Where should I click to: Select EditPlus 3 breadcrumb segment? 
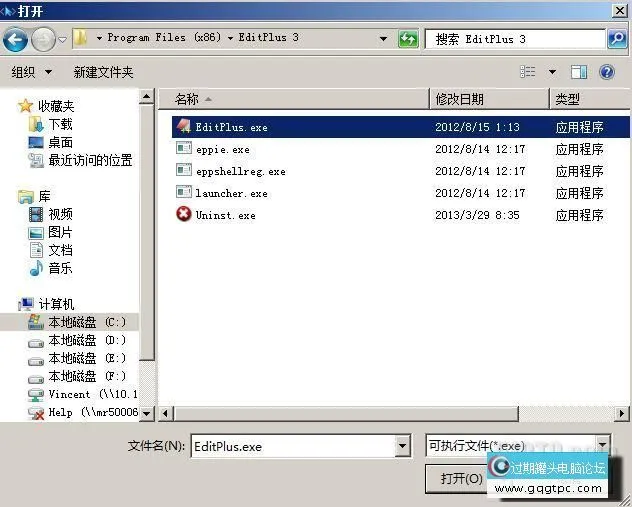[x=268, y=38]
